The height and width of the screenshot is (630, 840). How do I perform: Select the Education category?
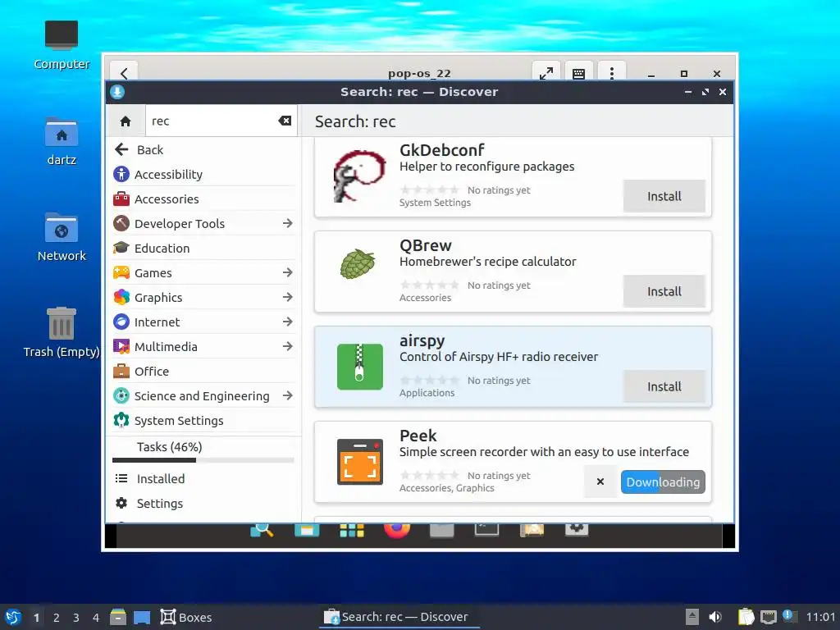203,248
